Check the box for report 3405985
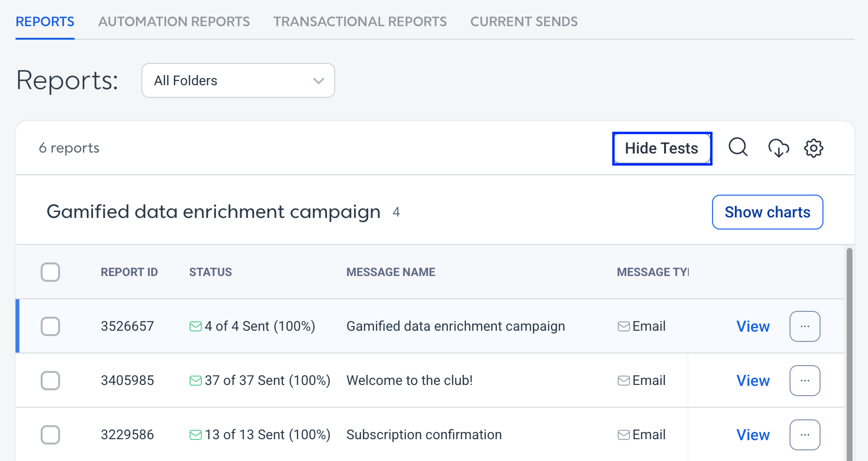868x461 pixels. coord(50,381)
